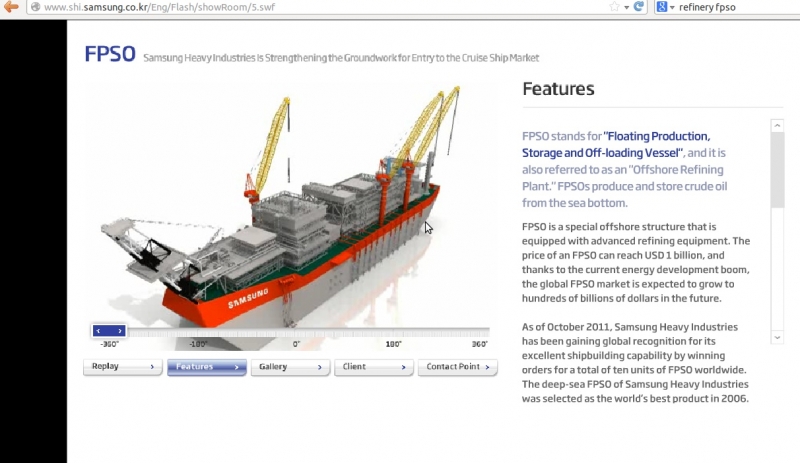The height and width of the screenshot is (463, 800).
Task: Open the address bar history dropdown arrow
Action: (x=627, y=7)
